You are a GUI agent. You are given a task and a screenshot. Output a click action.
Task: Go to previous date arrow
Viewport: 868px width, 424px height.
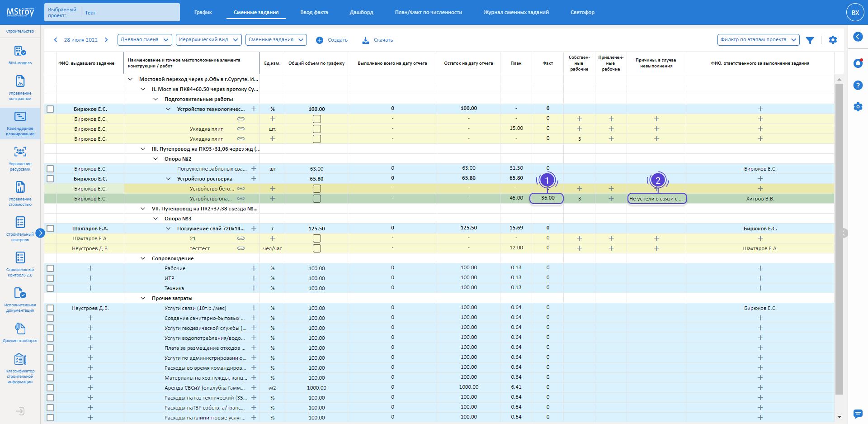(x=56, y=40)
